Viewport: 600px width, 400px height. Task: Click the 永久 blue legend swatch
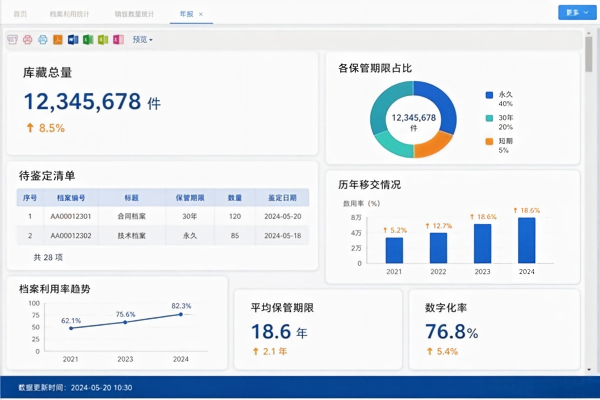[489, 95]
